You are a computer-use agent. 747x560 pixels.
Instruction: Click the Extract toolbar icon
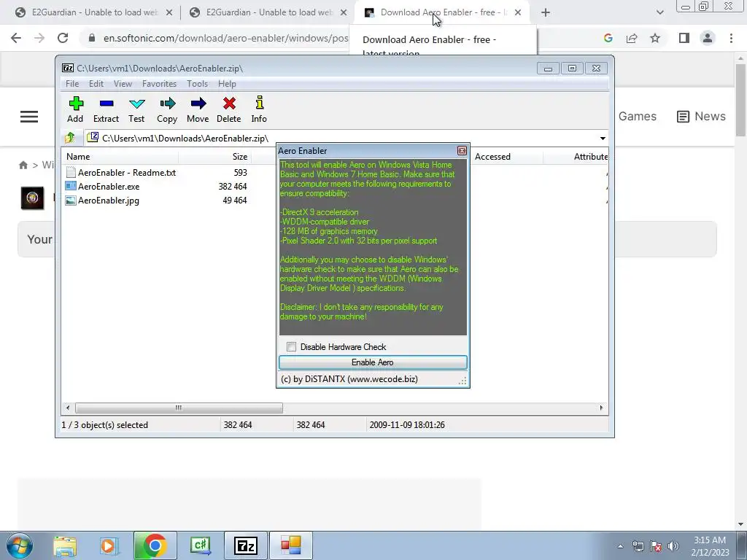106,109
